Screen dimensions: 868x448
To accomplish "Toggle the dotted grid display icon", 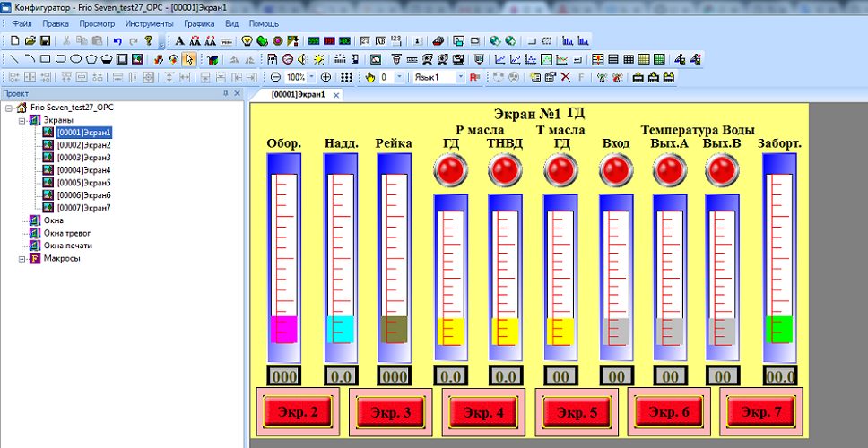I will [x=346, y=78].
